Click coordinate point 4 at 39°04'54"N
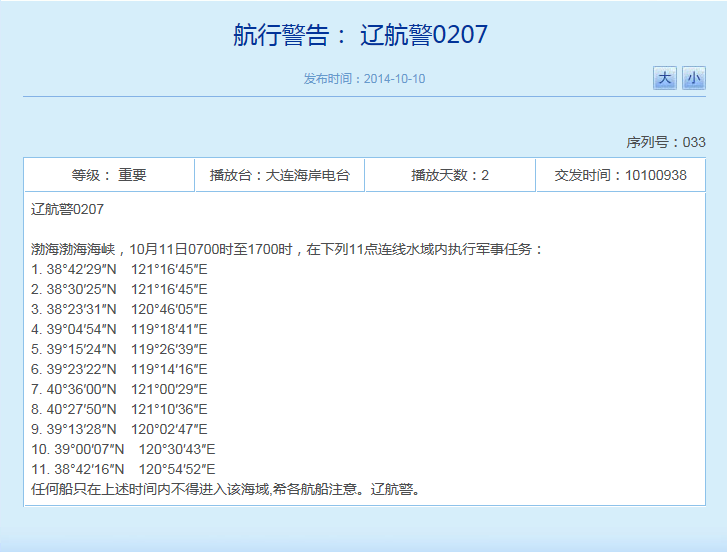Viewport: 727px width, 552px height. click(x=119, y=329)
